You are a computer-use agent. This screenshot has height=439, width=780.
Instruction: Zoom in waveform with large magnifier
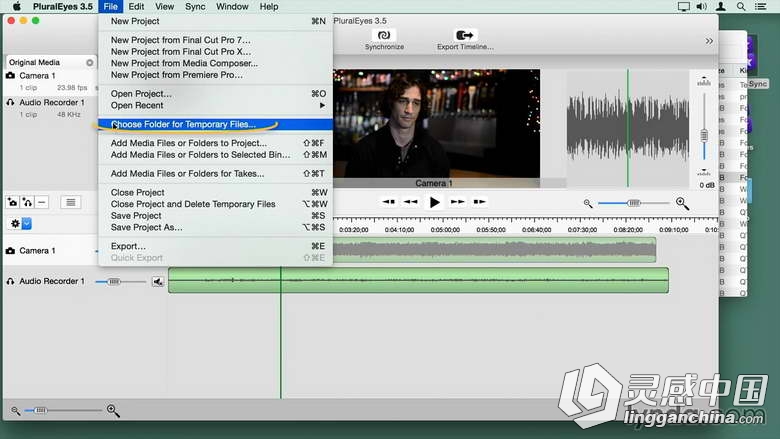(682, 203)
